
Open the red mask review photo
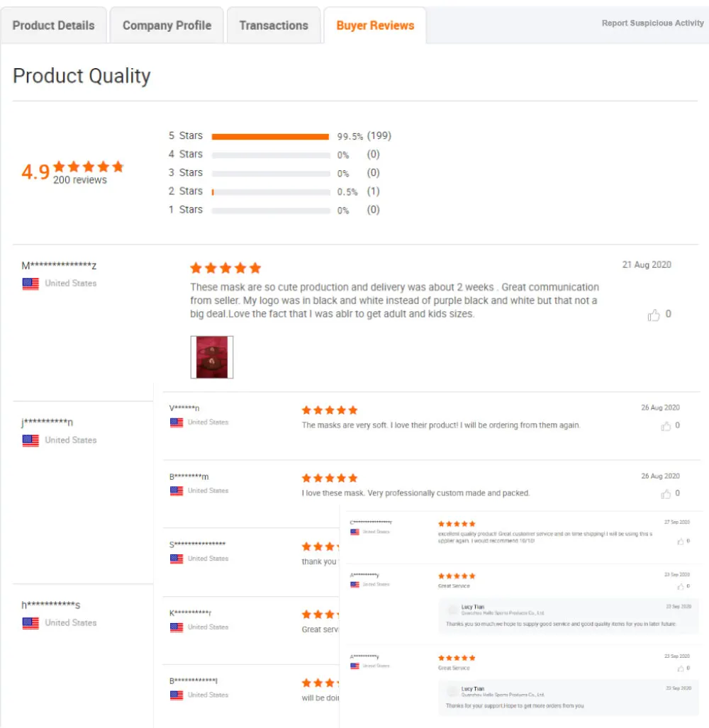point(212,357)
